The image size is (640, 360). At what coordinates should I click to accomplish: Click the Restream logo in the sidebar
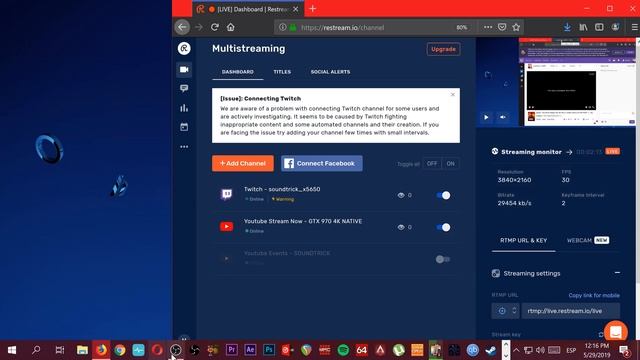pyautogui.click(x=184, y=49)
